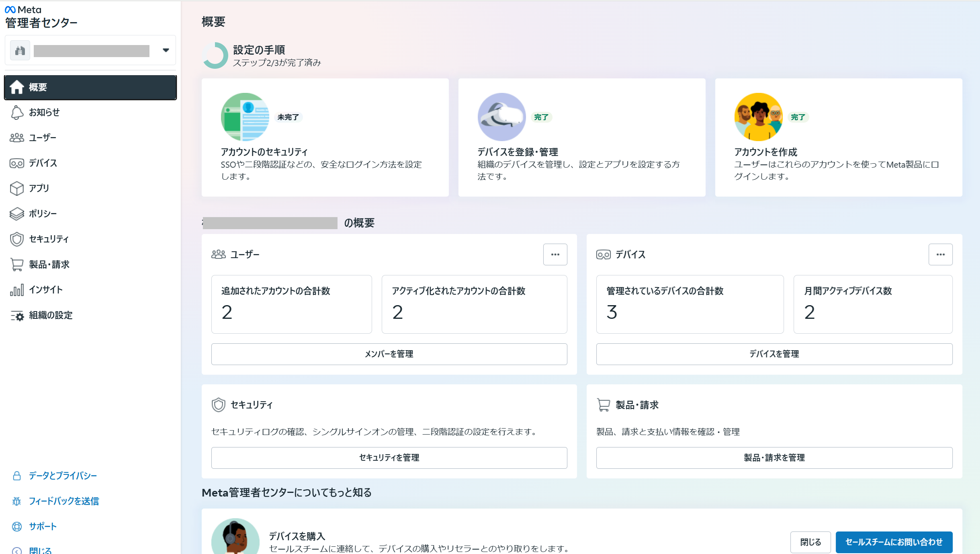Click the cart icon in 製品・請求 card header

coord(604,405)
